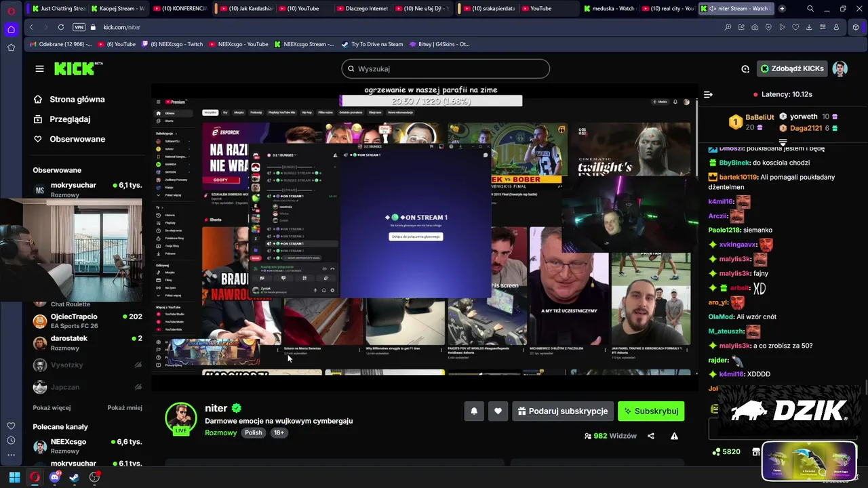Open Opera sidebar three-dots menu
Image resolution: width=868 pixels, height=488 pixels.
[x=11, y=455]
